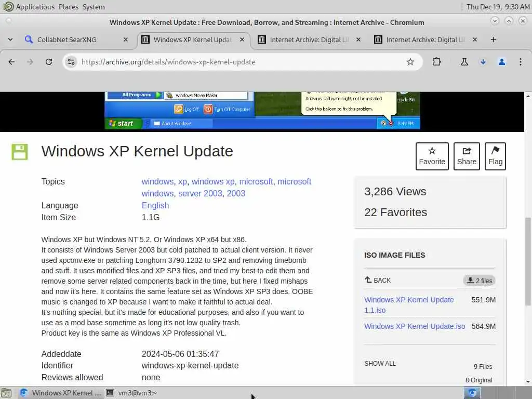Download Windows XP Kernel Update.iso
This screenshot has width=532, height=399.
click(415, 326)
